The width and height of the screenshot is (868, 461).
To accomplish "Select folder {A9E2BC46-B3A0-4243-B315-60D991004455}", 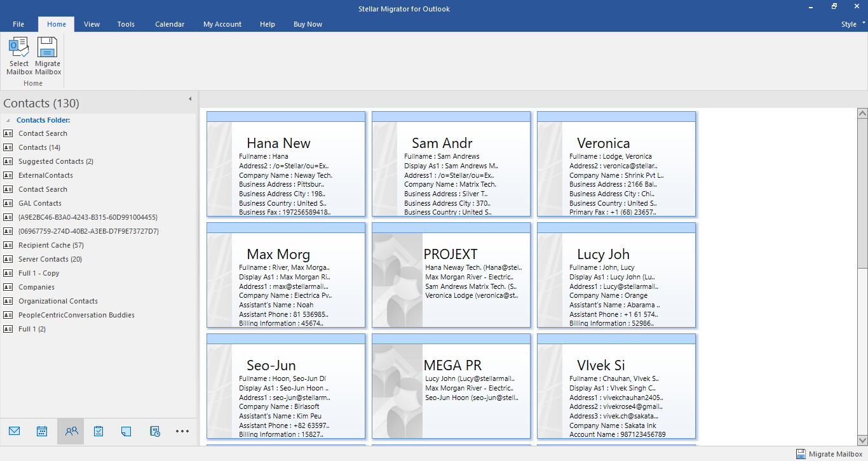I will [x=88, y=217].
